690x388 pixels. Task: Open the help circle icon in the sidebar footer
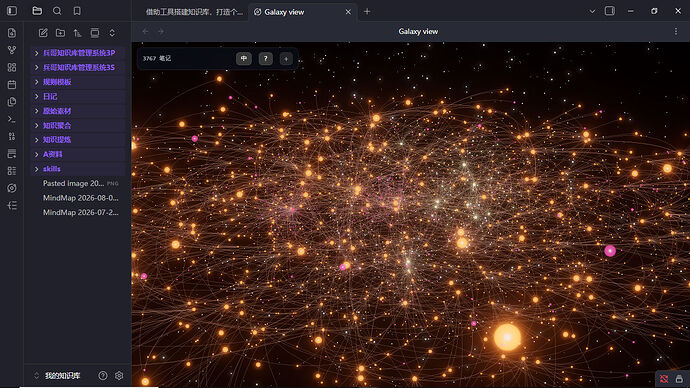pos(103,376)
